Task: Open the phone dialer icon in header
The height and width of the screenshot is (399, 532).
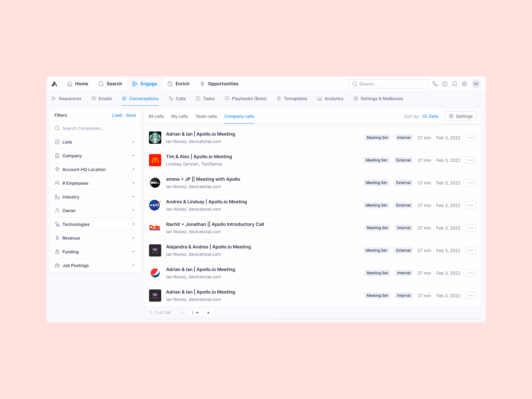Action: [x=435, y=84]
